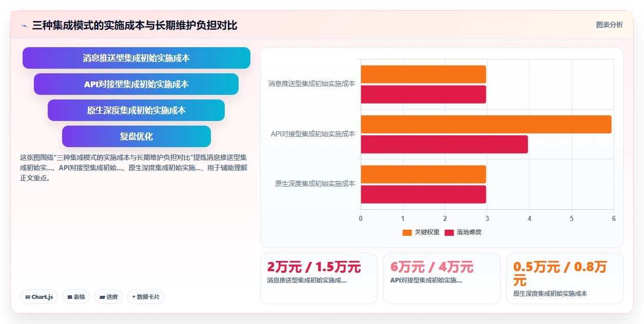The image size is (644, 324).
Task: Click the x-axis tick value 3
Action: (487, 218)
